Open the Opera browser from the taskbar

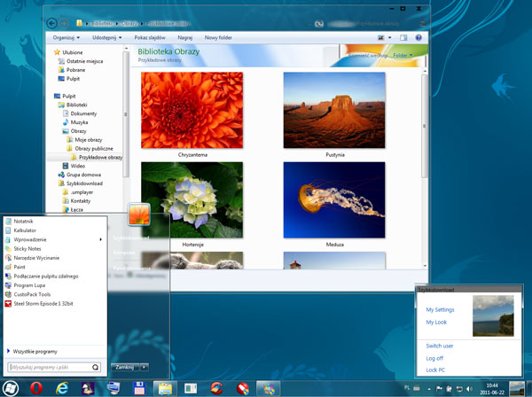pyautogui.click(x=36, y=388)
